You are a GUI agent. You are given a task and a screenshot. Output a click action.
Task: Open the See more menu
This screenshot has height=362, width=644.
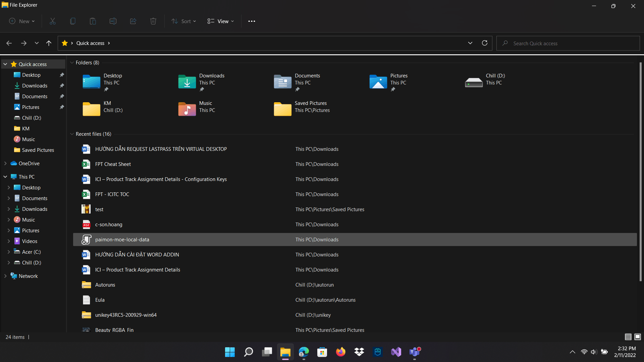[252, 21]
